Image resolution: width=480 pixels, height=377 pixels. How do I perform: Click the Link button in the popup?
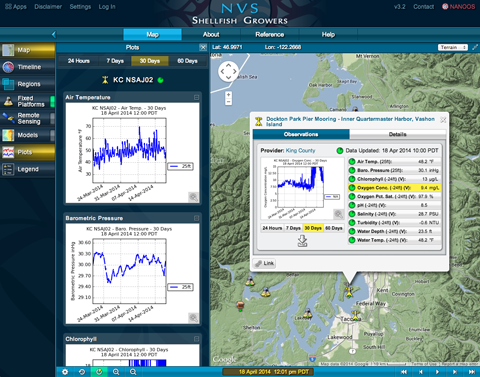[264, 263]
